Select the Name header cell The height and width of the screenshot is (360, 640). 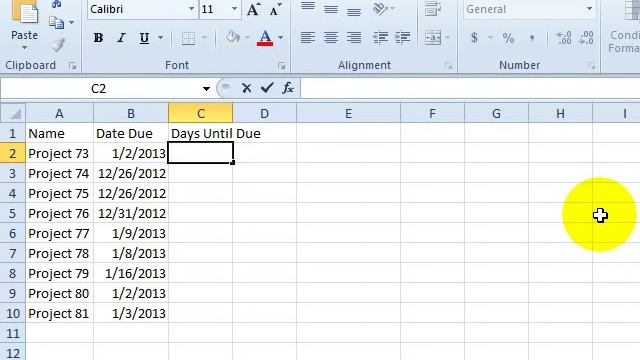pyautogui.click(x=60, y=133)
